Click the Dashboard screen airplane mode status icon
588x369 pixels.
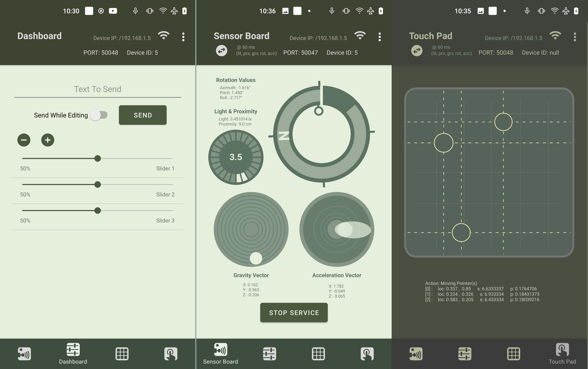point(174,11)
